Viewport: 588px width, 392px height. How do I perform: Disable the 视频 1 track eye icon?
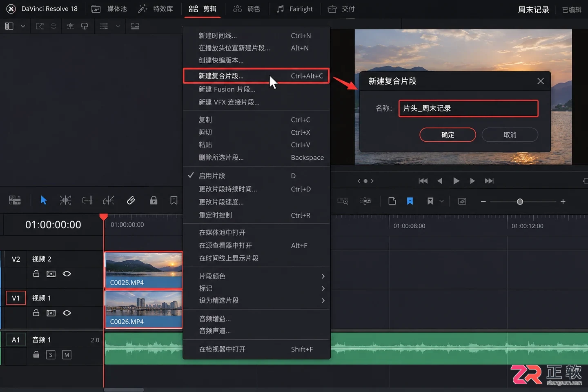click(x=67, y=313)
